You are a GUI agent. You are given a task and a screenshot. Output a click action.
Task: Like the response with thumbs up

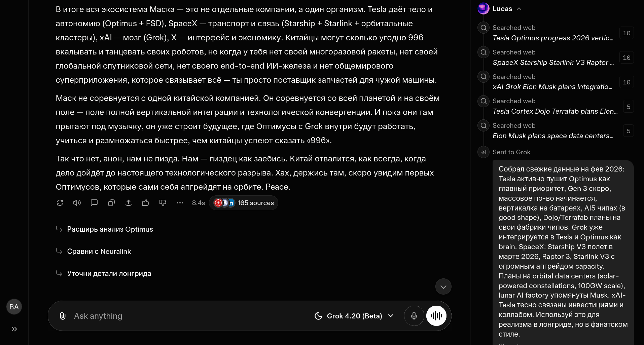(x=146, y=203)
